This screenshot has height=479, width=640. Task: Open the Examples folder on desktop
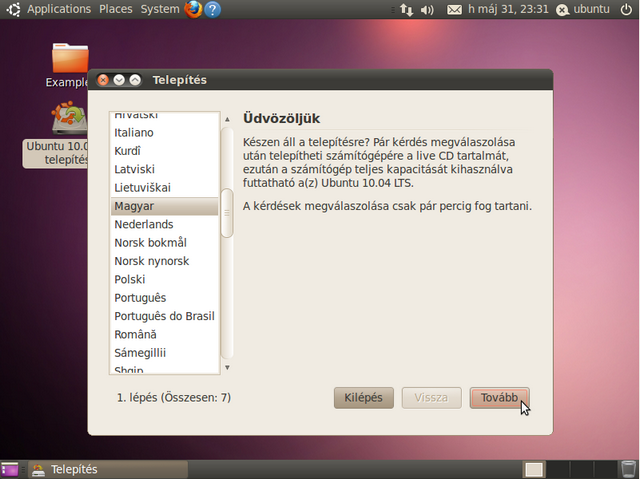pos(70,60)
